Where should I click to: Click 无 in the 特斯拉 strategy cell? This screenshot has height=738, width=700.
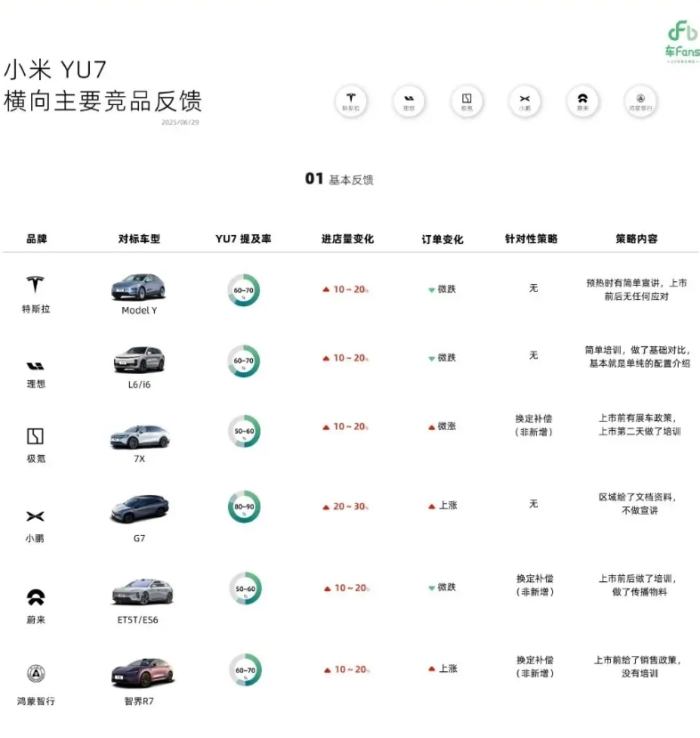coord(533,288)
